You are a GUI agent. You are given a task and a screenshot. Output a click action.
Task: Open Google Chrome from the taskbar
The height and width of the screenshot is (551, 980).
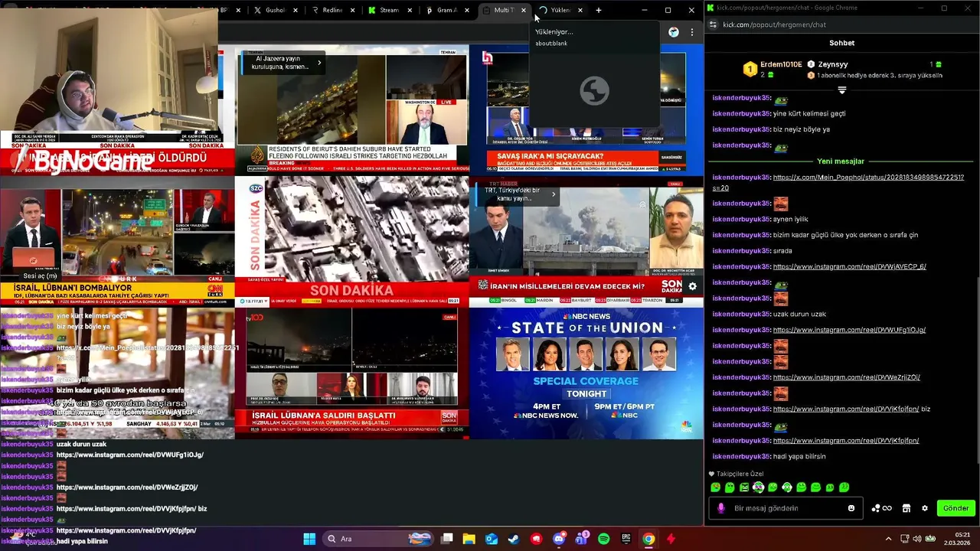[648, 539]
